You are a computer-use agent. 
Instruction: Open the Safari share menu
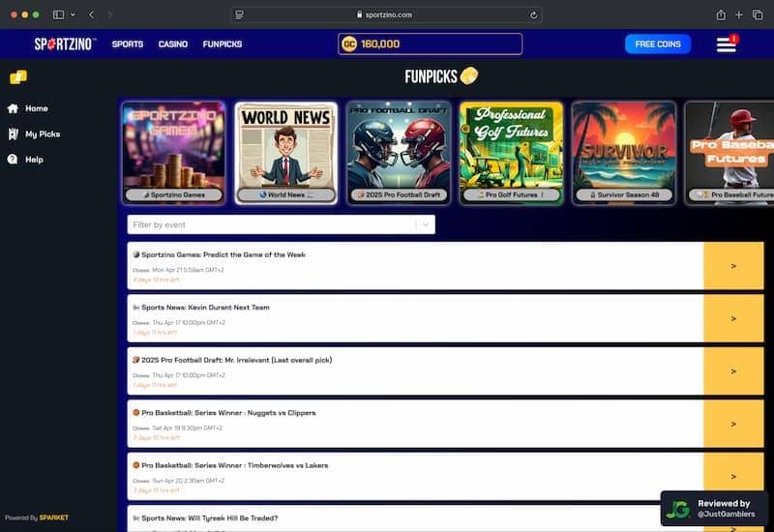pos(721,15)
